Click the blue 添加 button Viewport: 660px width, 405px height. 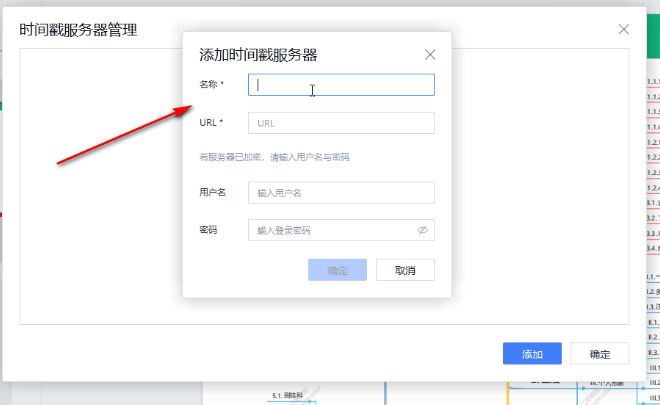532,354
